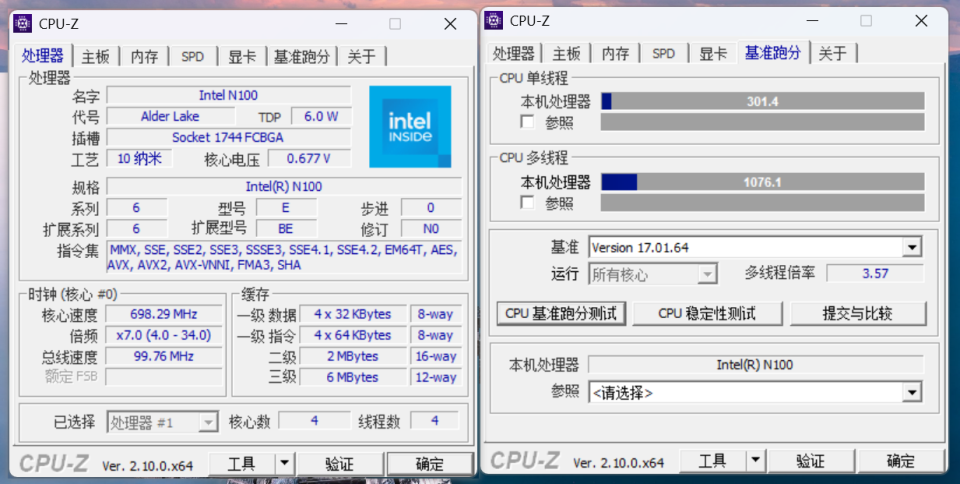Switch to 处理器 tab in left window

(x=43, y=56)
